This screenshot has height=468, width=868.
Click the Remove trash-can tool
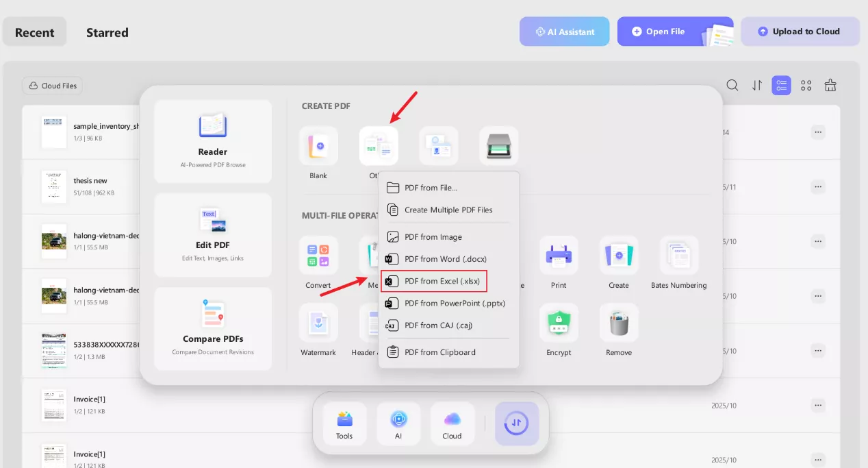(619, 323)
